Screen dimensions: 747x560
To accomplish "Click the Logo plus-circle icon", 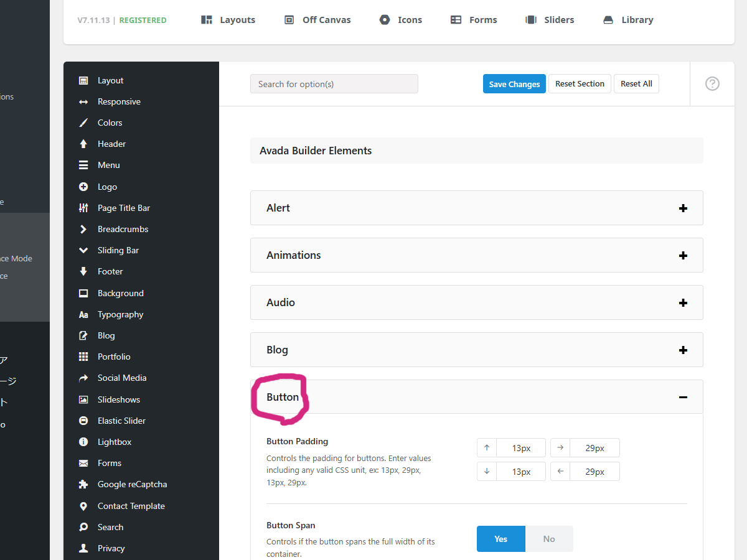I will coord(83,187).
